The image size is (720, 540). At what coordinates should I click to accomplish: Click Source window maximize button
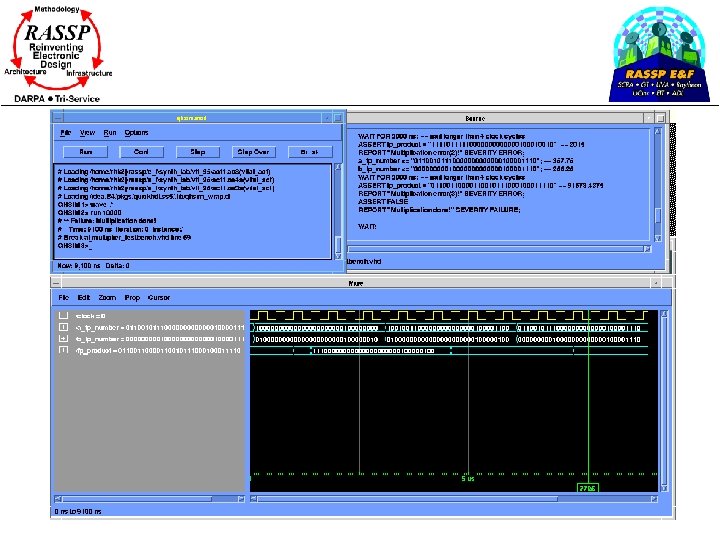click(660, 118)
